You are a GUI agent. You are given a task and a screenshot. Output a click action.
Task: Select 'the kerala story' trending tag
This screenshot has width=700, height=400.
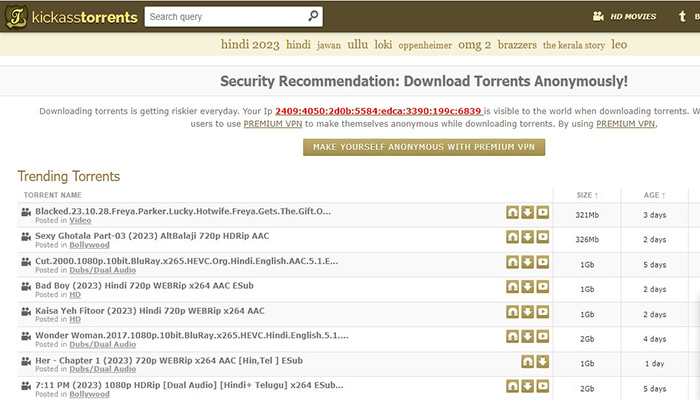click(574, 45)
